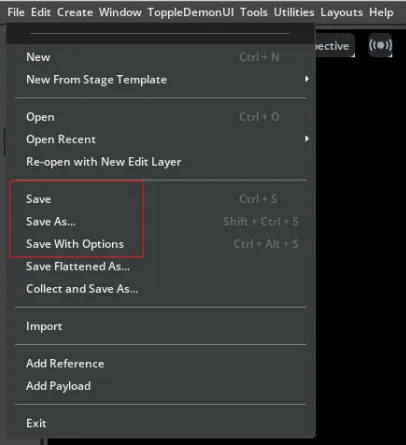Choose Save in the File menu
This screenshot has height=445, width=406.
[160, 199]
